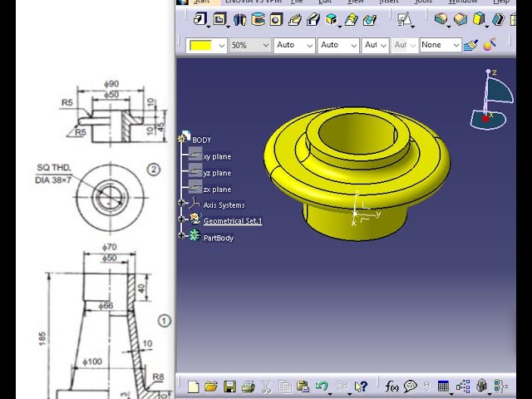
Task: Expand the Geometrical Set.1 node
Action: pos(181,219)
